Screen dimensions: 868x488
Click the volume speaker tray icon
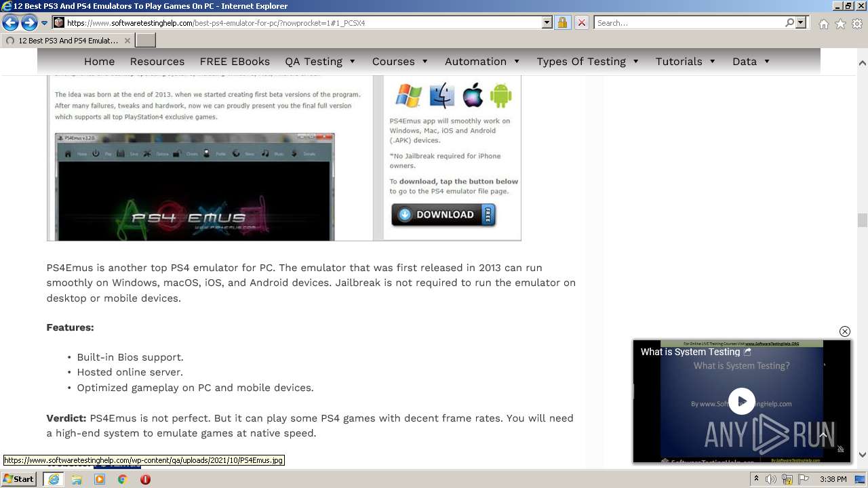coord(771,479)
